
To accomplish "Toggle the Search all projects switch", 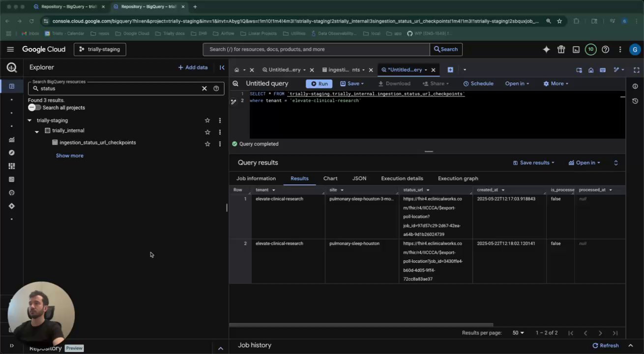I will 34,108.
